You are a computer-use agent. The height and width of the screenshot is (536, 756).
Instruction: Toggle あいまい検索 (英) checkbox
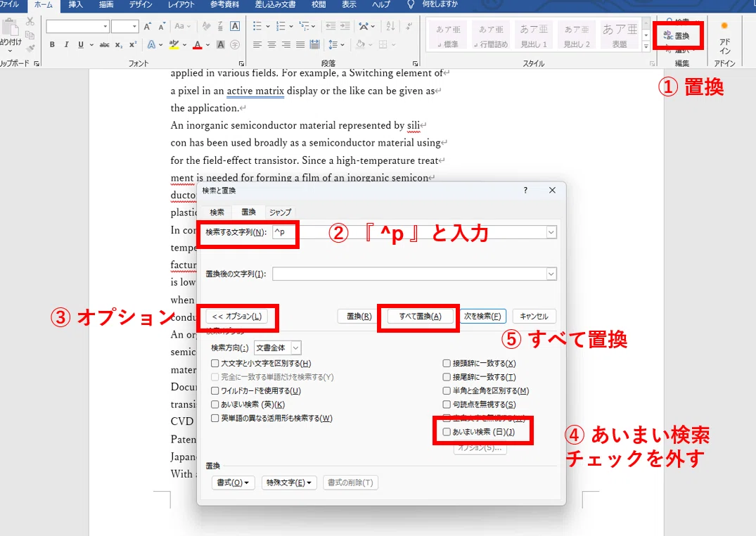(x=215, y=404)
